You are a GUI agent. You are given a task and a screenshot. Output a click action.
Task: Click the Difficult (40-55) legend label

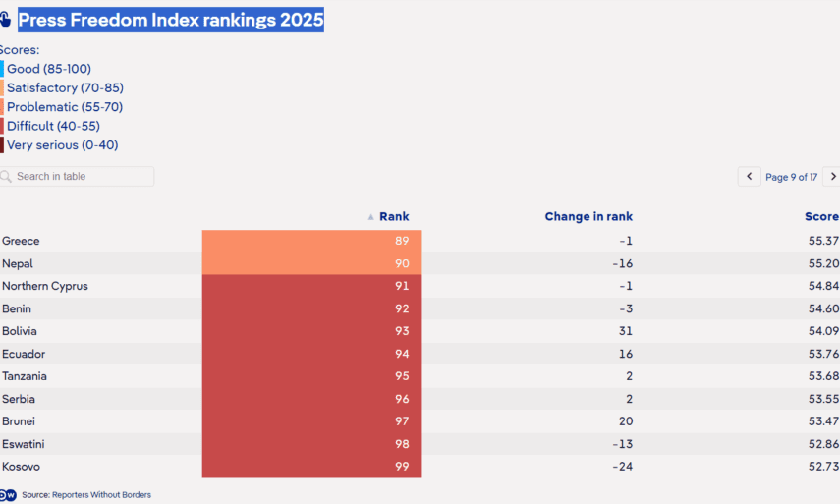click(x=53, y=126)
